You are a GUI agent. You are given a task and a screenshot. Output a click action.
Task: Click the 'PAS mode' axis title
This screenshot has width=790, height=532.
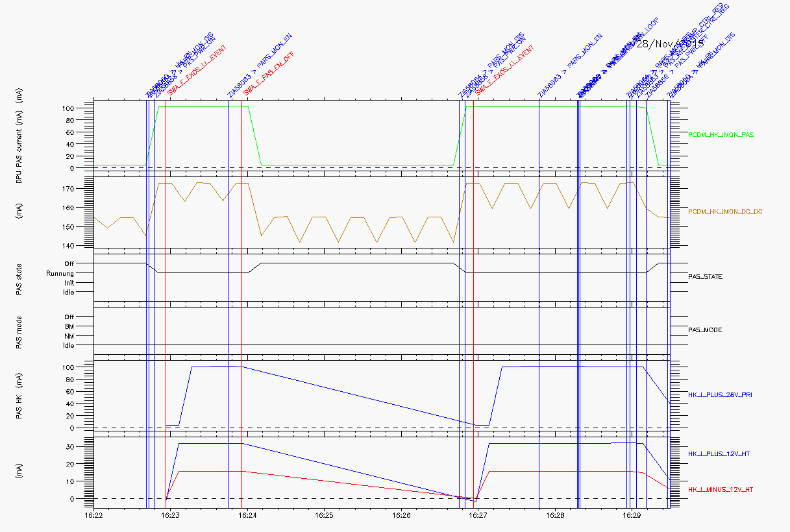click(19, 331)
